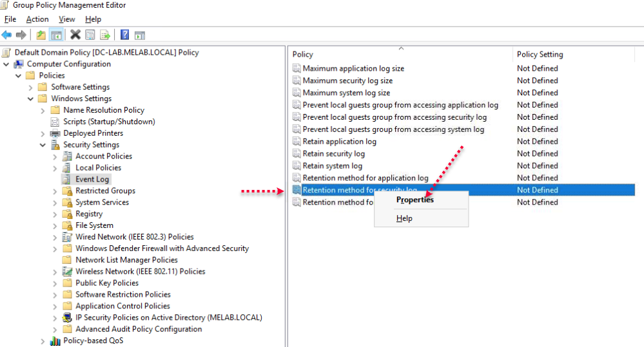The width and height of the screenshot is (644, 347).
Task: Open the Action menu
Action: (x=37, y=19)
